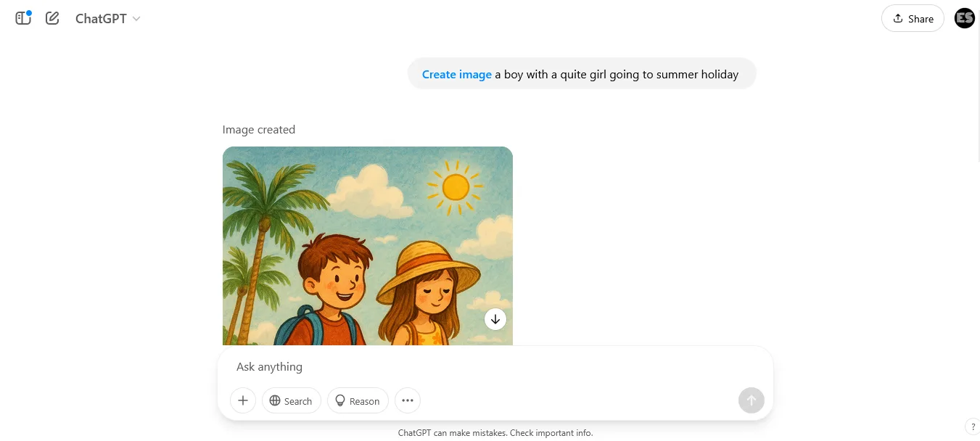Screen dimensions: 980x441
Task: Toggle the Search web option
Action: (x=291, y=400)
